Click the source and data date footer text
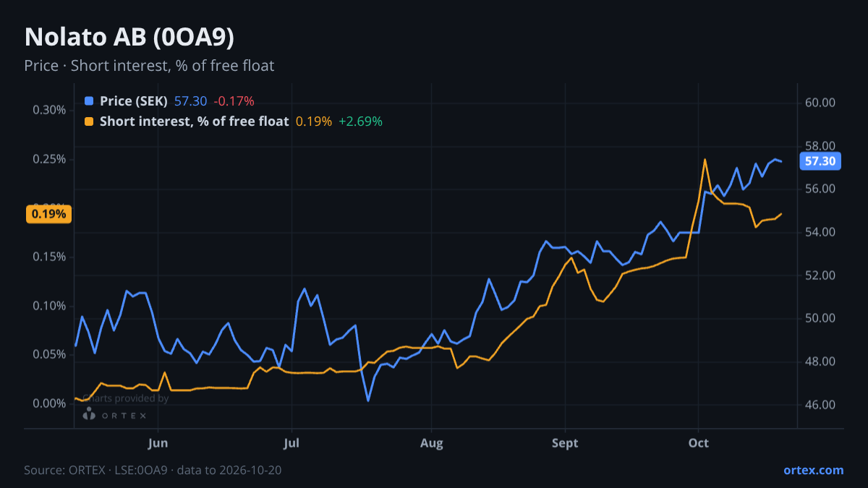 coord(153,470)
